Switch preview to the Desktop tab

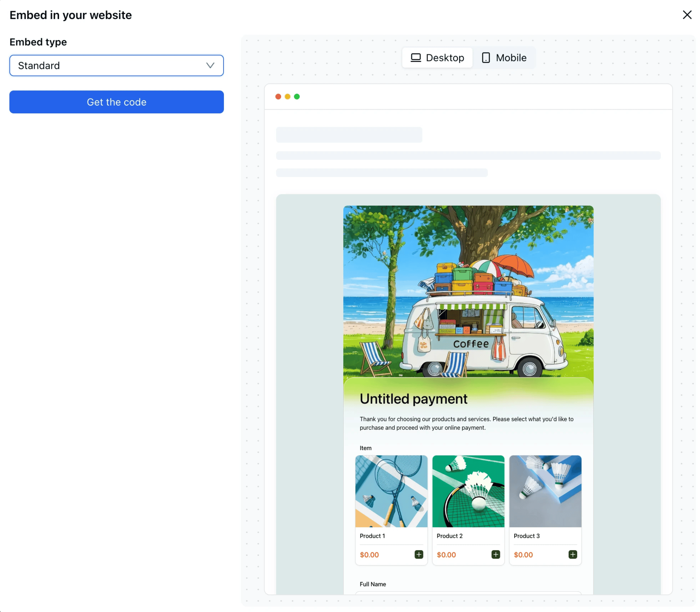[x=437, y=58]
